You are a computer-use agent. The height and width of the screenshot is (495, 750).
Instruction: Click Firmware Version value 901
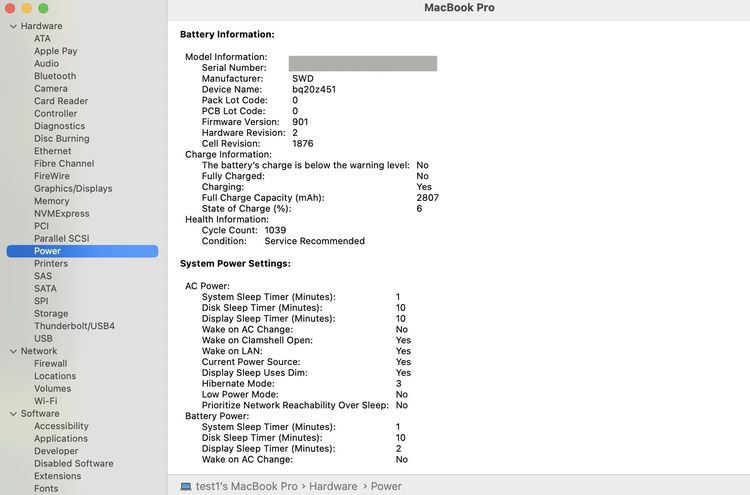(x=300, y=122)
